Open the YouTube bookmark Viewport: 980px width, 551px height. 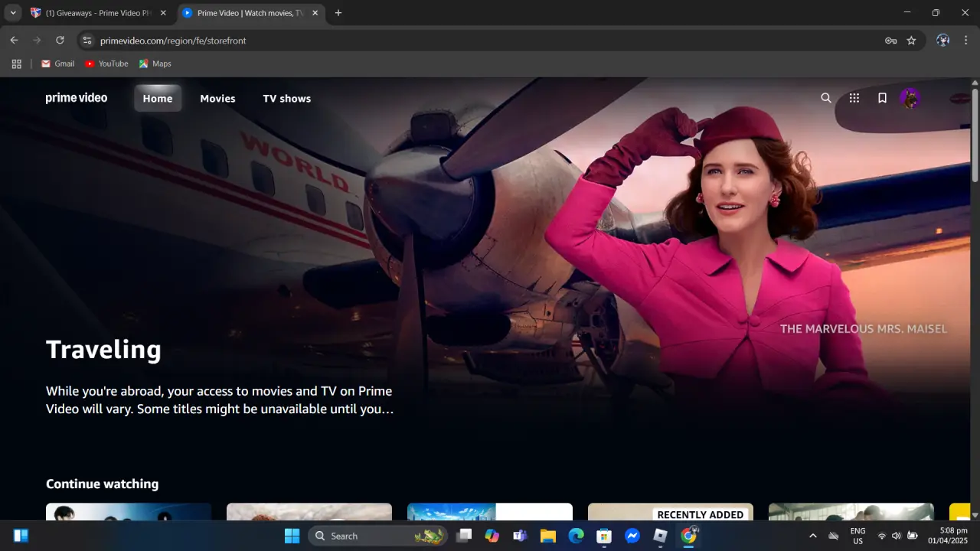[x=106, y=64]
